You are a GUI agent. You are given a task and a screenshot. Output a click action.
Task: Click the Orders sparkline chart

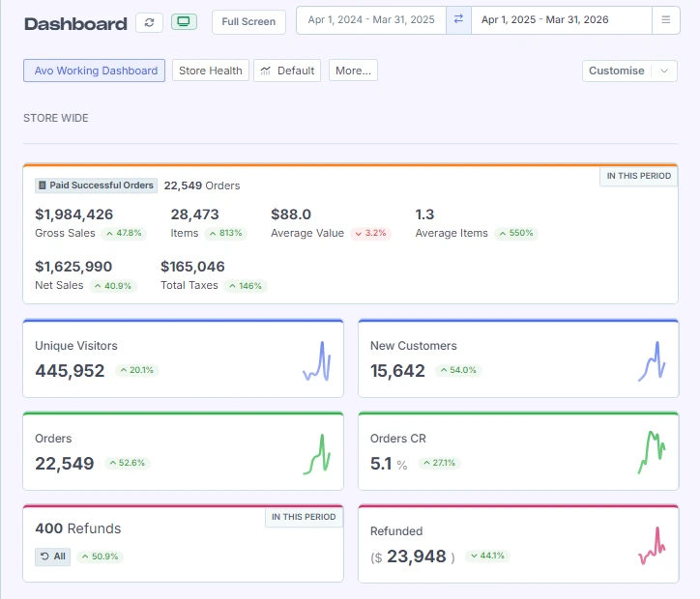[x=317, y=454]
